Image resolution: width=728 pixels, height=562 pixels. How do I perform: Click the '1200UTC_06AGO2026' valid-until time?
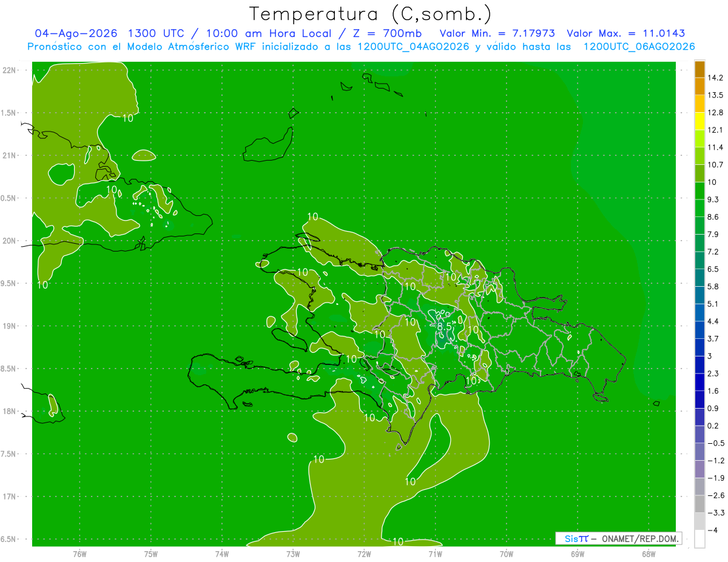click(639, 47)
